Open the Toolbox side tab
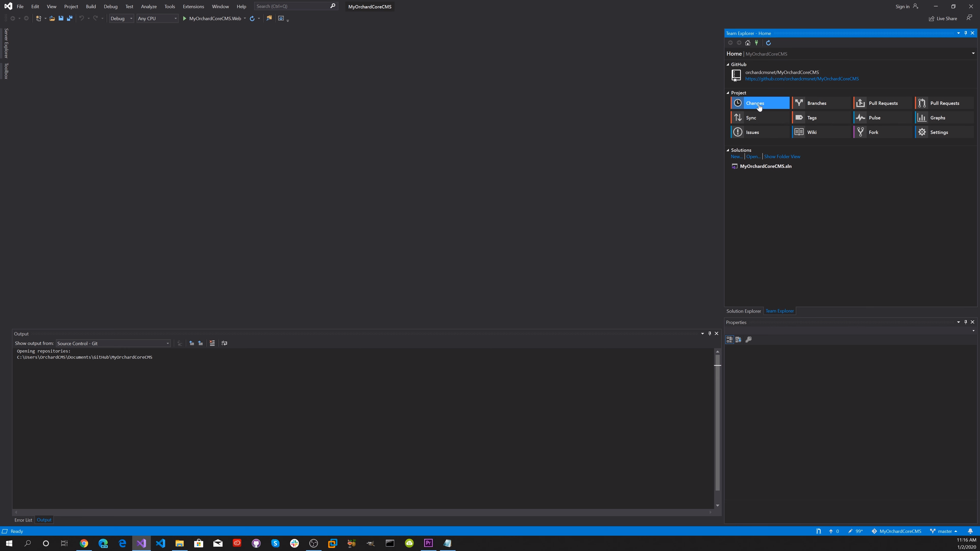 click(6, 71)
